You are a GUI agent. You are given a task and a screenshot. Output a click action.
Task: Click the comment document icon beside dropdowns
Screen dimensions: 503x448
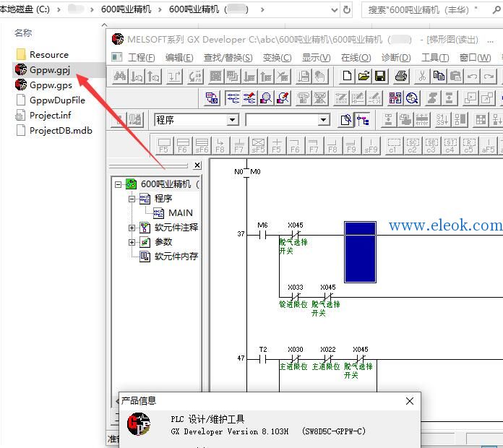pos(345,120)
